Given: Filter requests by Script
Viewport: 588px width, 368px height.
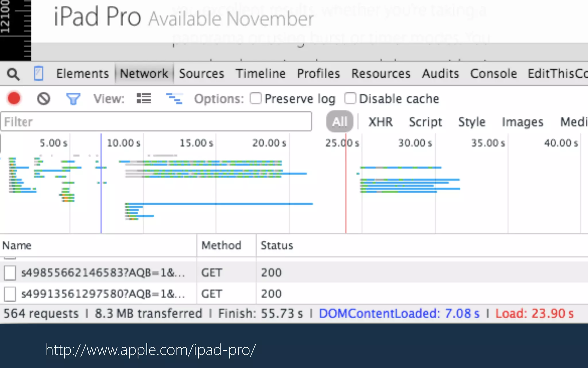Looking at the screenshot, I should tap(425, 122).
